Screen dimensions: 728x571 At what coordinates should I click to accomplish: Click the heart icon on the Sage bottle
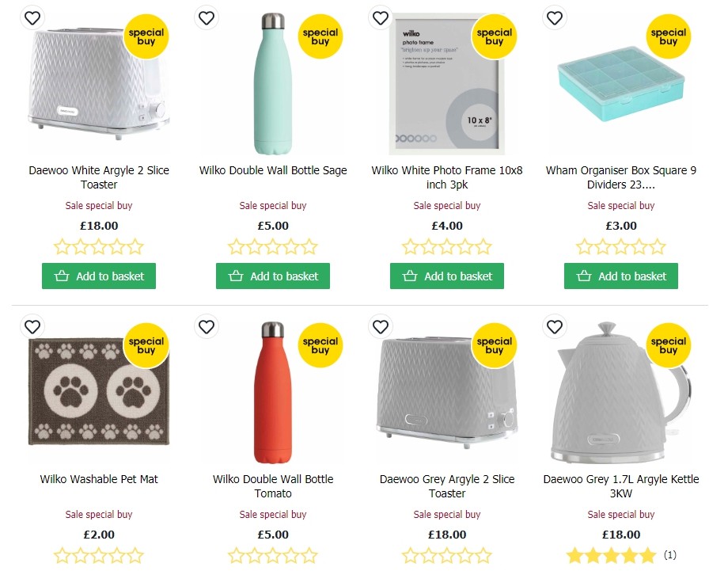(x=207, y=17)
